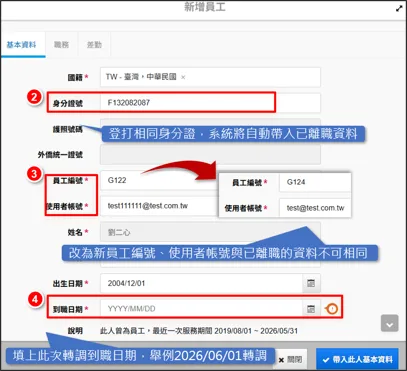Select the 說明 service period text
This screenshot has height=371, width=407.
pos(199,331)
